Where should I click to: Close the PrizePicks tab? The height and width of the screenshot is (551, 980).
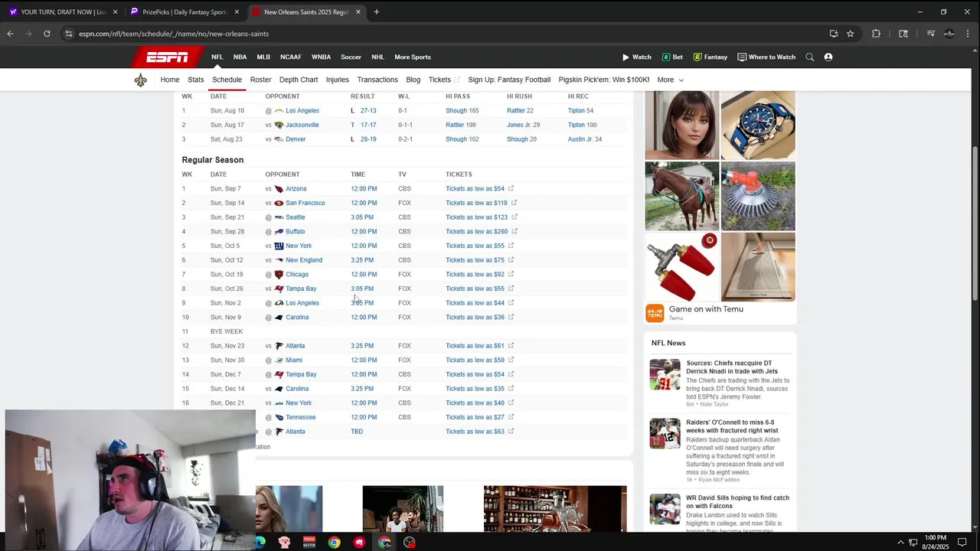(237, 12)
